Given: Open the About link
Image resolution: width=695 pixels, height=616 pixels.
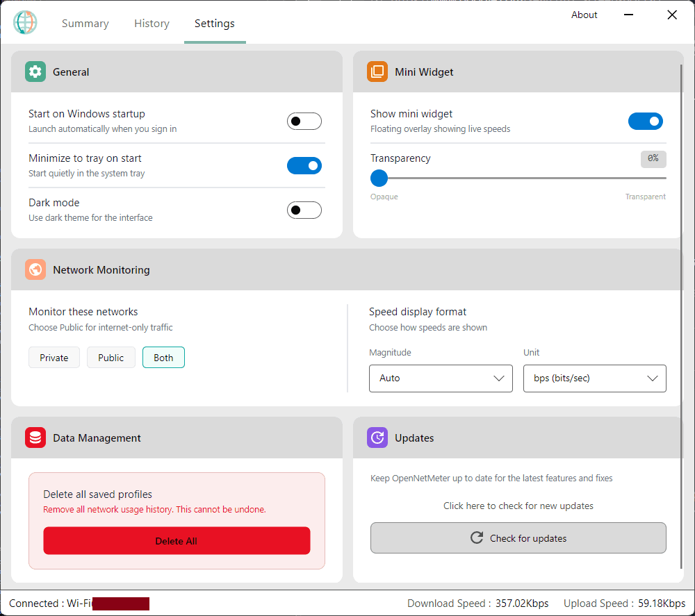Looking at the screenshot, I should (x=584, y=15).
